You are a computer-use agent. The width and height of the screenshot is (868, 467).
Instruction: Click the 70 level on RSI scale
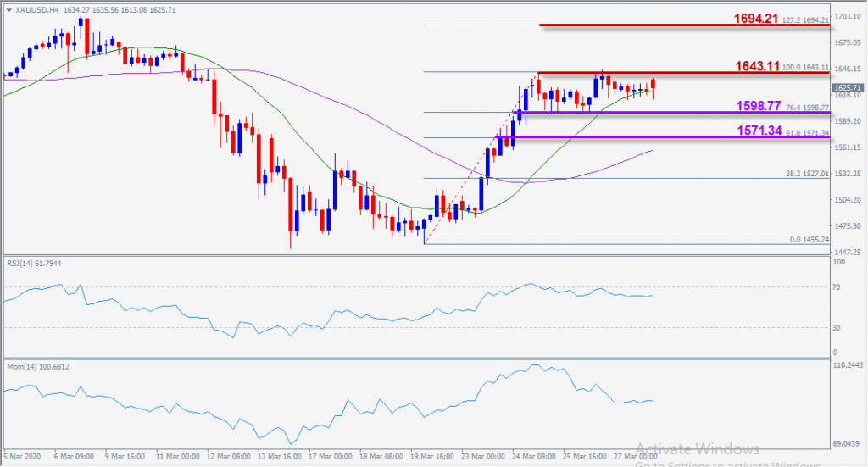pyautogui.click(x=837, y=289)
